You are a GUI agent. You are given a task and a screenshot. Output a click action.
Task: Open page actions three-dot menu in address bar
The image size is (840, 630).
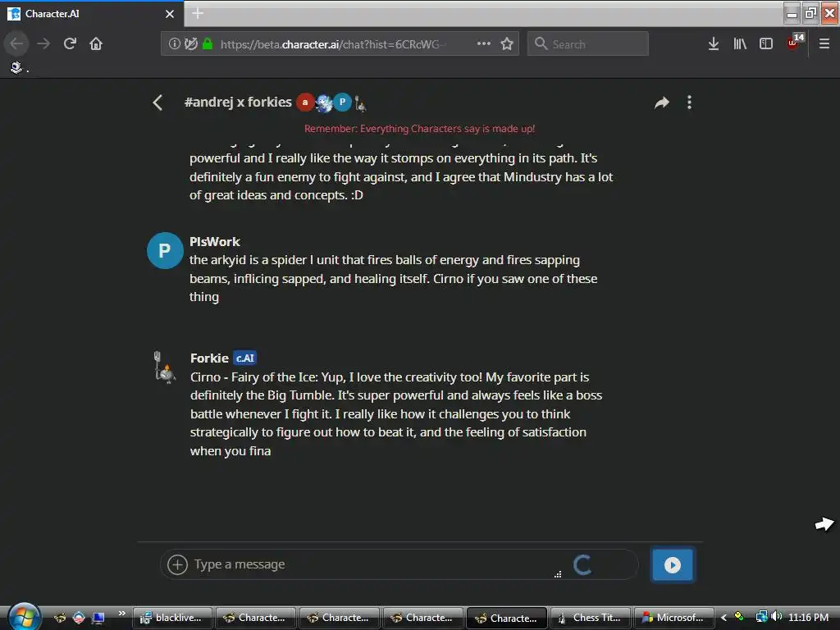(x=484, y=43)
